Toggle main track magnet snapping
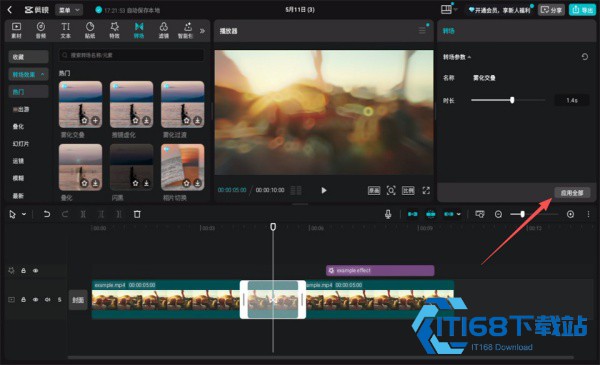This screenshot has height=365, width=600. point(412,214)
